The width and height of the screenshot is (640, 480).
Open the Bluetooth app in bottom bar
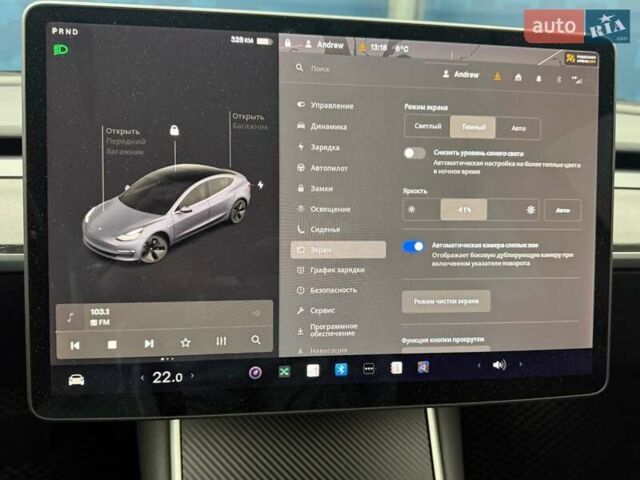coord(340,369)
